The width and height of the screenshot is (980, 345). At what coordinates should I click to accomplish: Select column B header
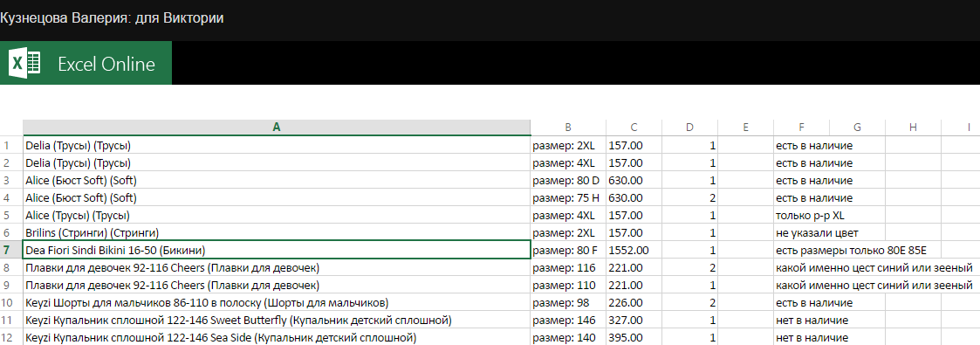[568, 127]
